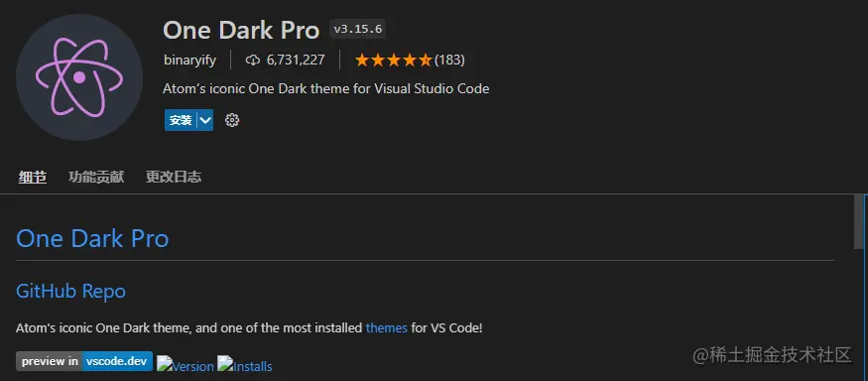Viewport: 868px width, 381px height.
Task: Click the (183) review count
Action: [449, 60]
